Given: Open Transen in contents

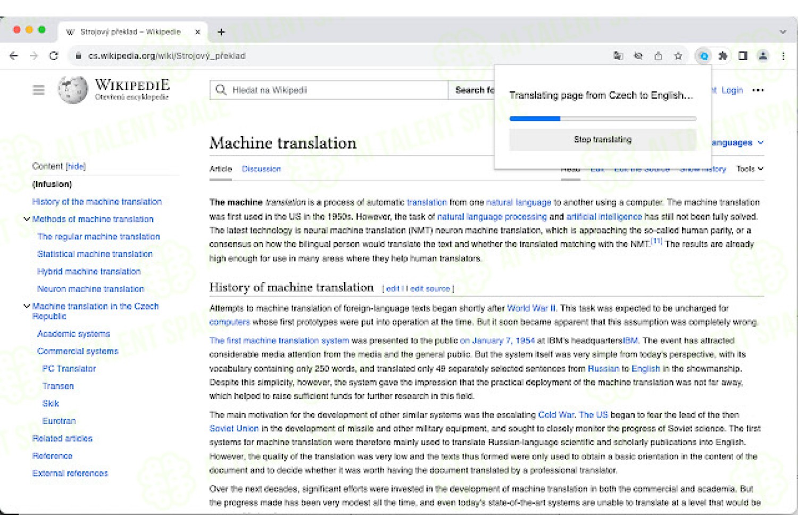Looking at the screenshot, I should point(58,386).
